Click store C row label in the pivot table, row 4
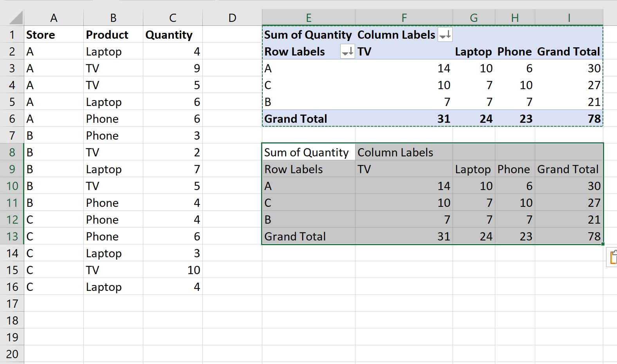The image size is (617, 364). point(308,85)
